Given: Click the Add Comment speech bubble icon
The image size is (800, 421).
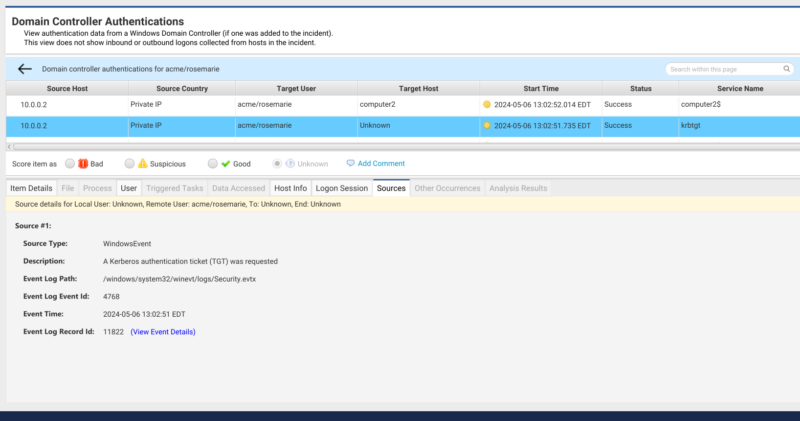Looking at the screenshot, I should coord(350,163).
